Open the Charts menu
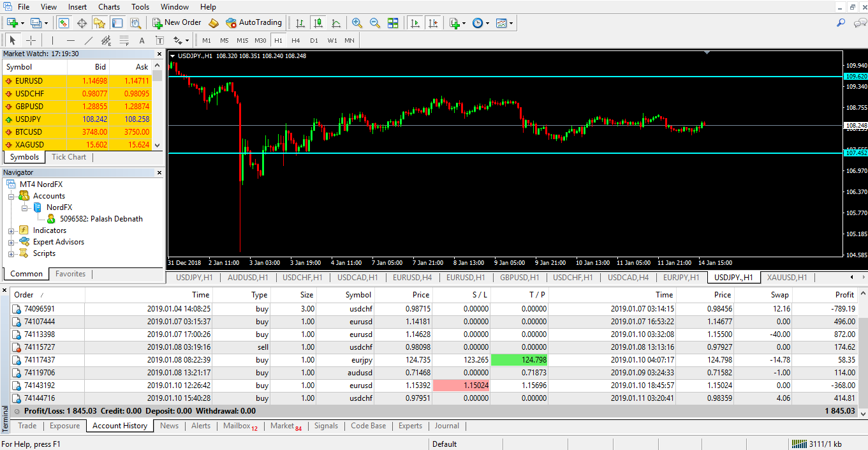 coord(108,6)
